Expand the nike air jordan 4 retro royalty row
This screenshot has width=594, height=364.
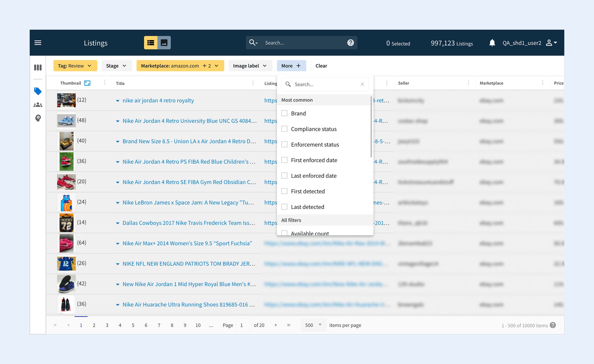tap(118, 101)
